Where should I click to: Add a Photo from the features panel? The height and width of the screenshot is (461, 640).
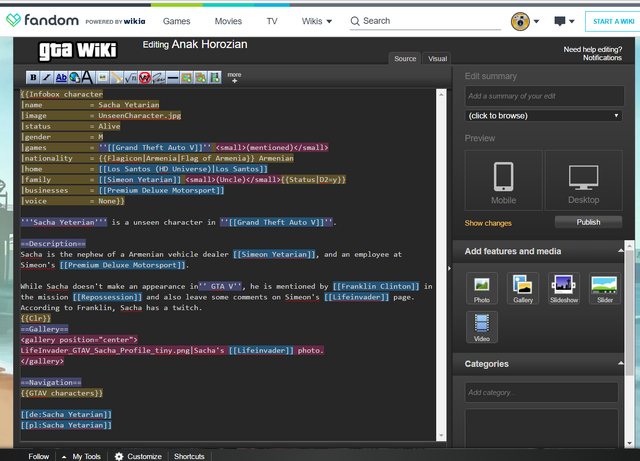pyautogui.click(x=482, y=288)
